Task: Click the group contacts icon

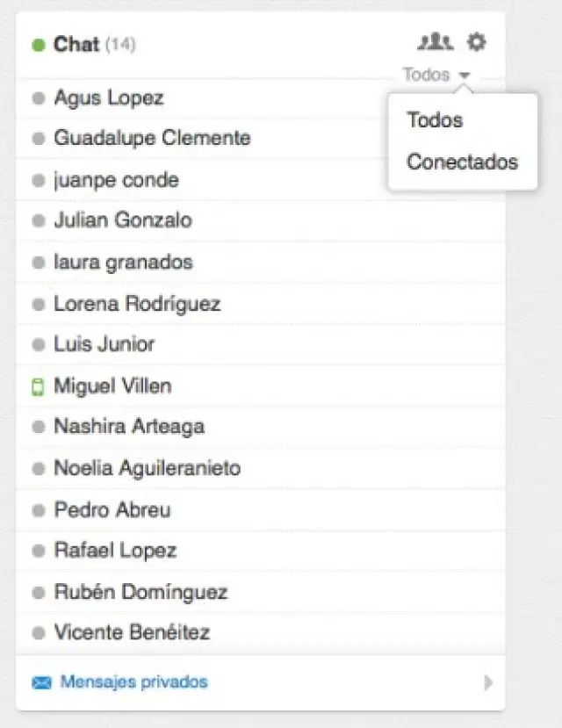Action: tap(435, 41)
